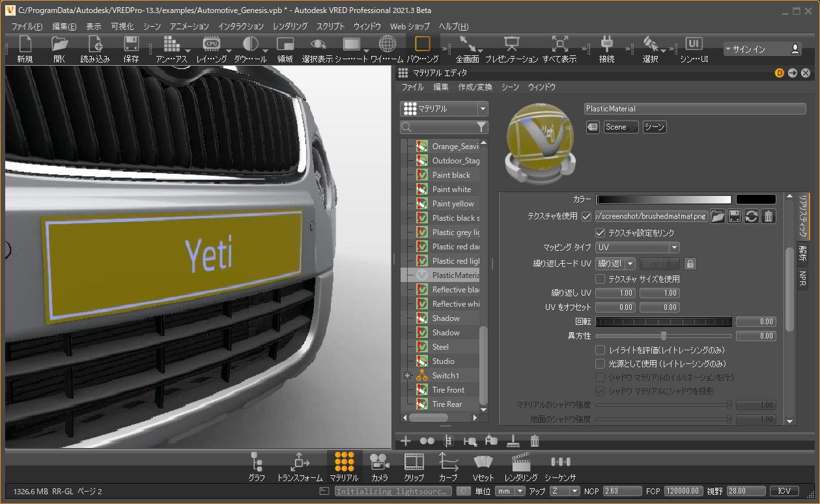Screen dimensions: 820x504
Task: Adjust the 異方性 slider
Action: [x=664, y=336]
